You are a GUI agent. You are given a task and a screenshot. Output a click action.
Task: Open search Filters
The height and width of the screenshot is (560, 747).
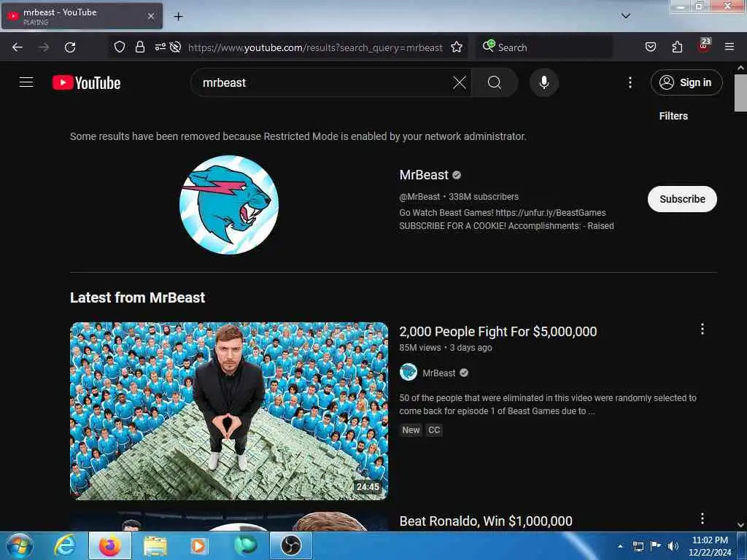click(x=673, y=116)
